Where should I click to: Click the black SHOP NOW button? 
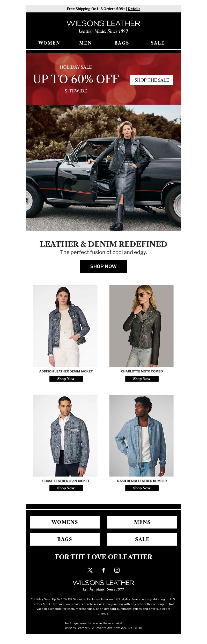[103, 266]
